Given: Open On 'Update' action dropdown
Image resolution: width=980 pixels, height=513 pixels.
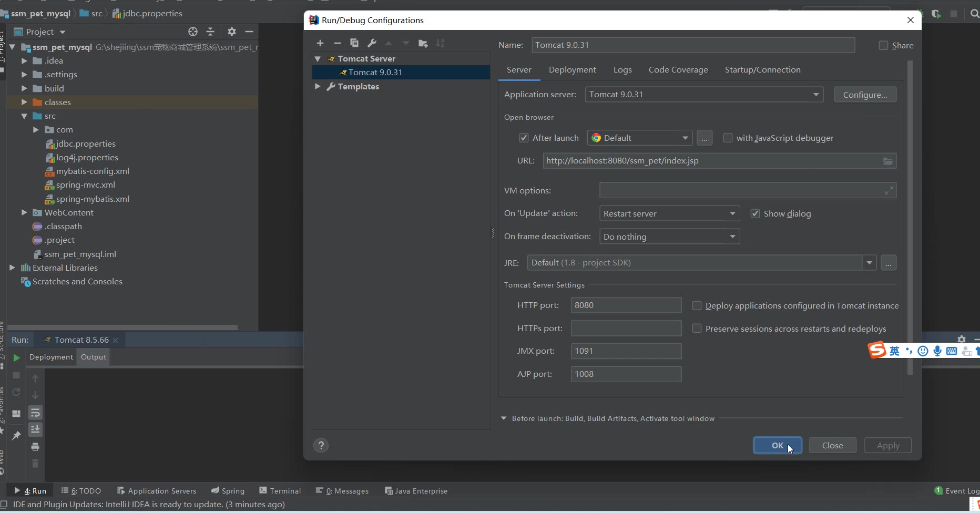Looking at the screenshot, I should point(669,214).
